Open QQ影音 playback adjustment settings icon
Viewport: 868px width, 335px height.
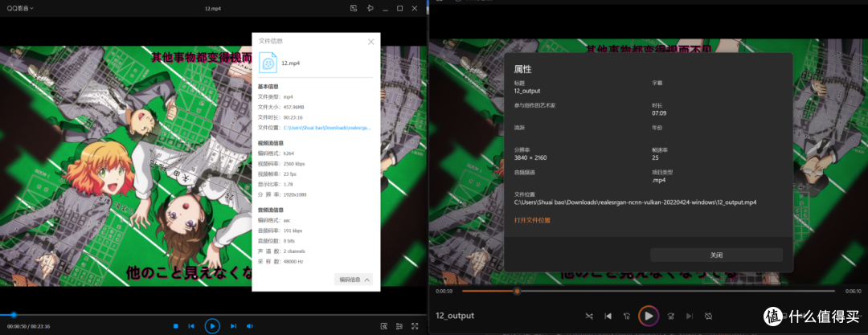(399, 326)
